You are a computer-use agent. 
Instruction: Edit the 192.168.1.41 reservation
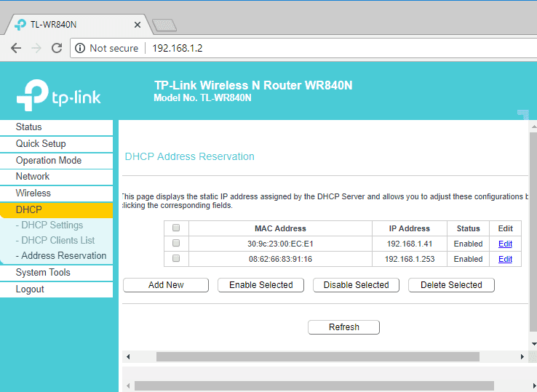[505, 244]
